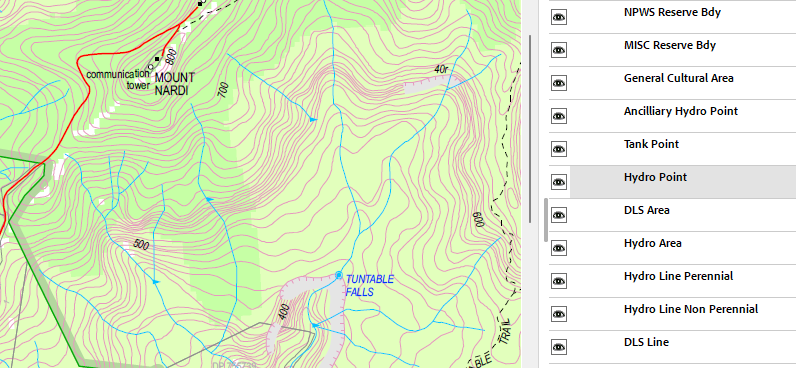This screenshot has height=368, width=796.
Task: Toggle the Ancilliary Hydro Point eye icon
Action: (x=558, y=116)
